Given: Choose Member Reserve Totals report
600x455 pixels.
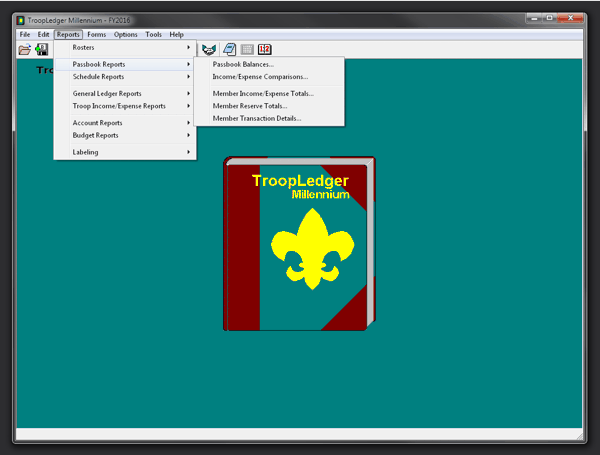Looking at the screenshot, I should 269,106.
